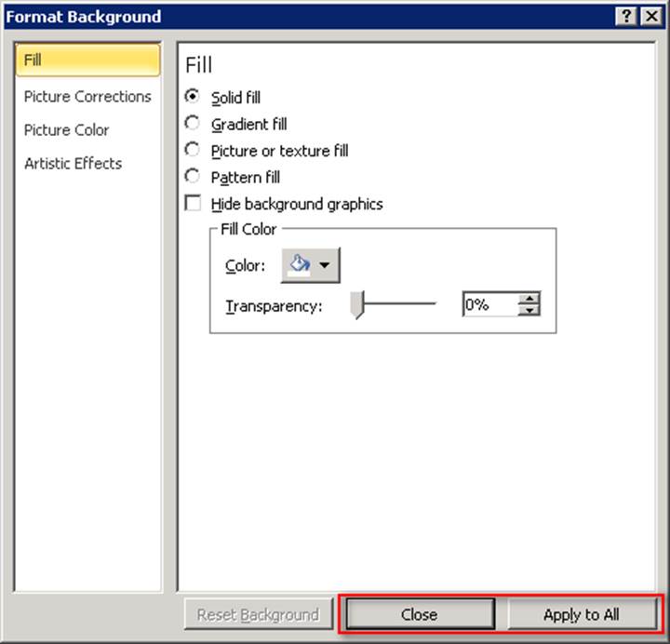670x644 pixels.
Task: Select Picture or texture fill
Action: (x=194, y=150)
